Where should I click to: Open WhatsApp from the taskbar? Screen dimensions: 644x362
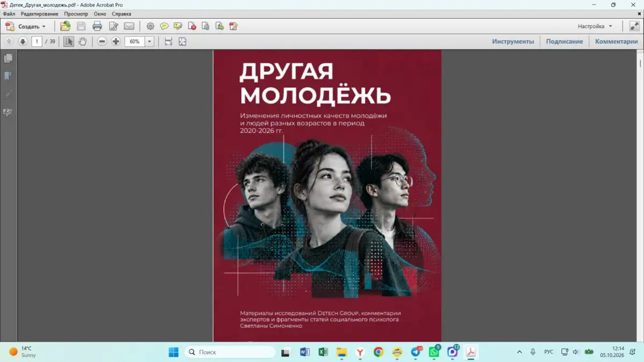(434, 352)
